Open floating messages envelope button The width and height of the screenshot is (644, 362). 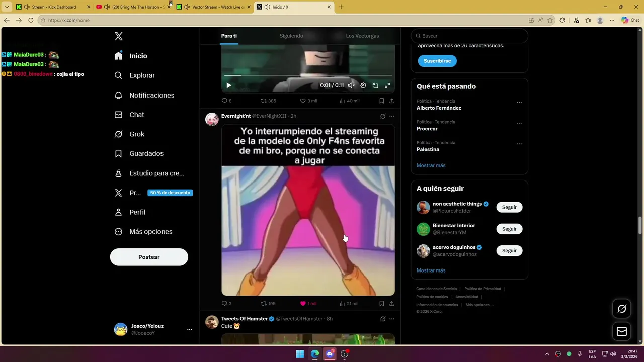click(x=622, y=331)
